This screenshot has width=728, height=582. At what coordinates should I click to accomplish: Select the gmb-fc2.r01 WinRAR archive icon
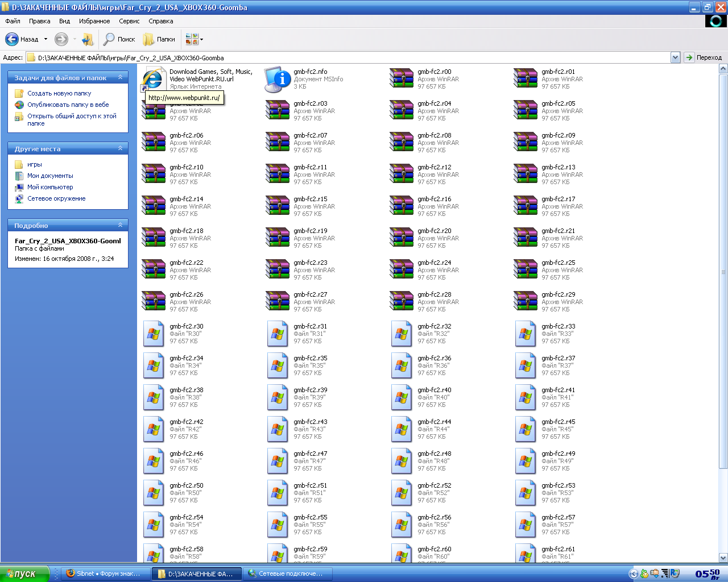click(x=526, y=78)
